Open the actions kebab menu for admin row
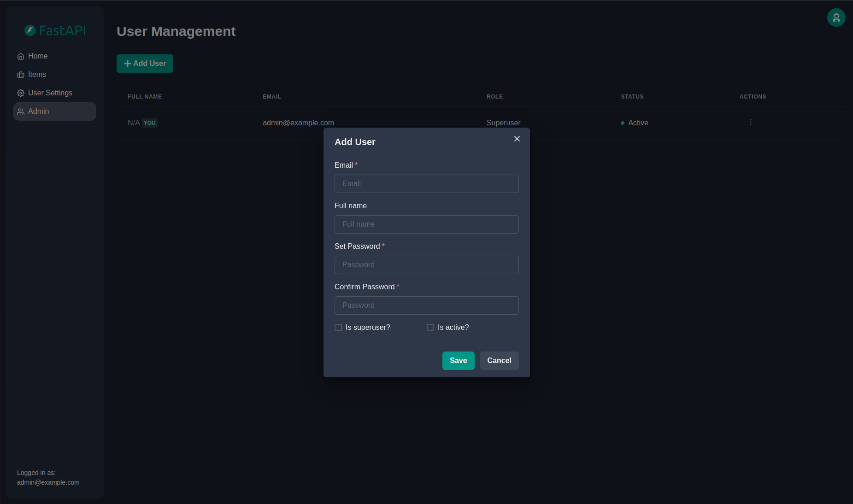The width and height of the screenshot is (853, 504). click(750, 122)
